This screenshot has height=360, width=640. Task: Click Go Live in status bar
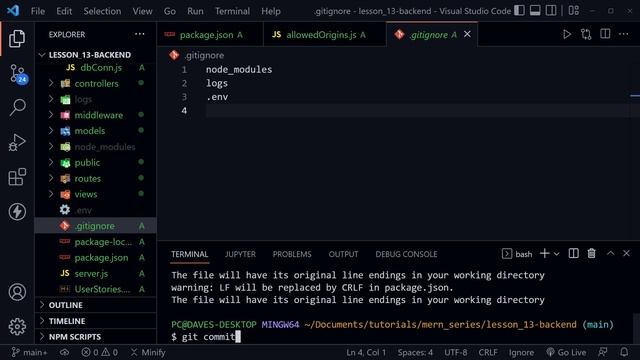point(566,352)
